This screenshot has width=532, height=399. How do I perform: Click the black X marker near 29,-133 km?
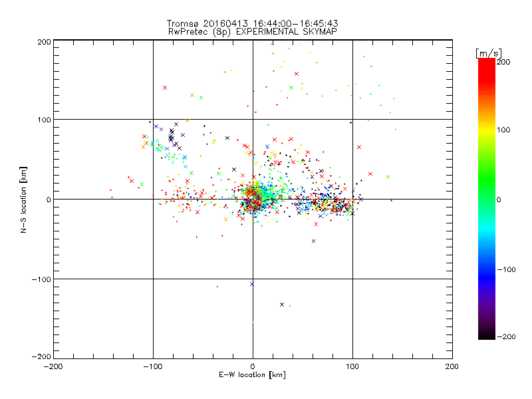click(282, 305)
